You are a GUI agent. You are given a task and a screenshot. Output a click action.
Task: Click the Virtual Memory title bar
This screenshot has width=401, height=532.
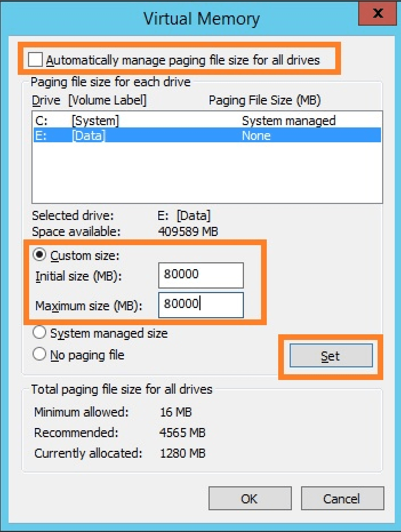[x=201, y=18]
